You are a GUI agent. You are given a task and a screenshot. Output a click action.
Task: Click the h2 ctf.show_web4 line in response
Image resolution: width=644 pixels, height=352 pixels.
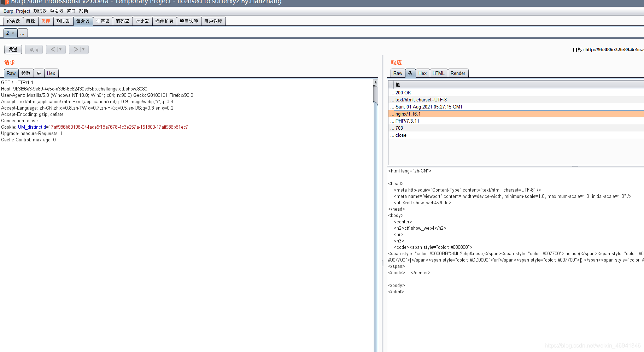click(420, 228)
